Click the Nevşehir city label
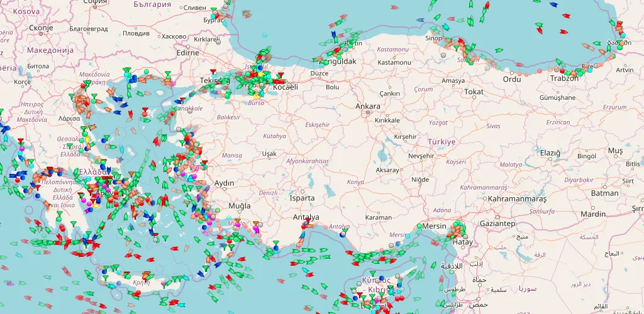644x314 pixels. coord(421,156)
